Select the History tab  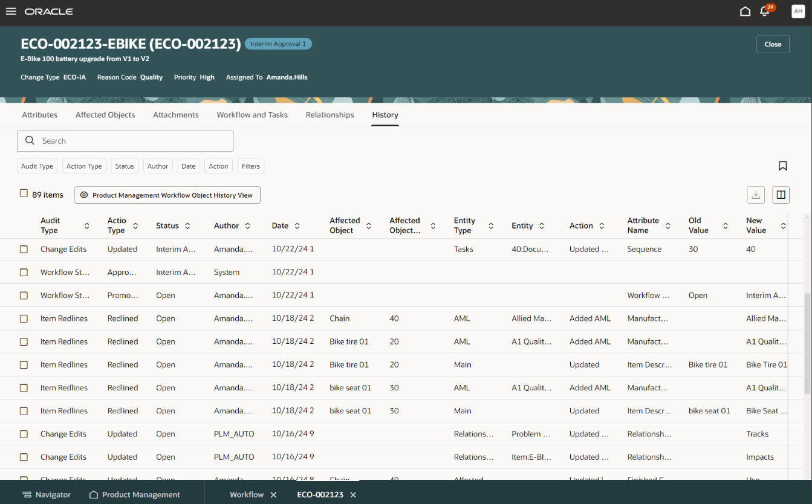pos(385,115)
